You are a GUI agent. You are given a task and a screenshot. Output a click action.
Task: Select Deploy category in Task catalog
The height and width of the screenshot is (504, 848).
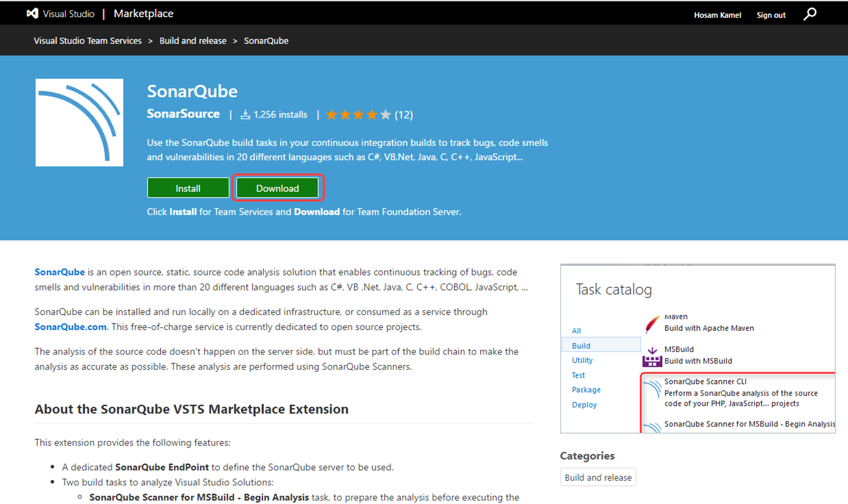click(584, 405)
